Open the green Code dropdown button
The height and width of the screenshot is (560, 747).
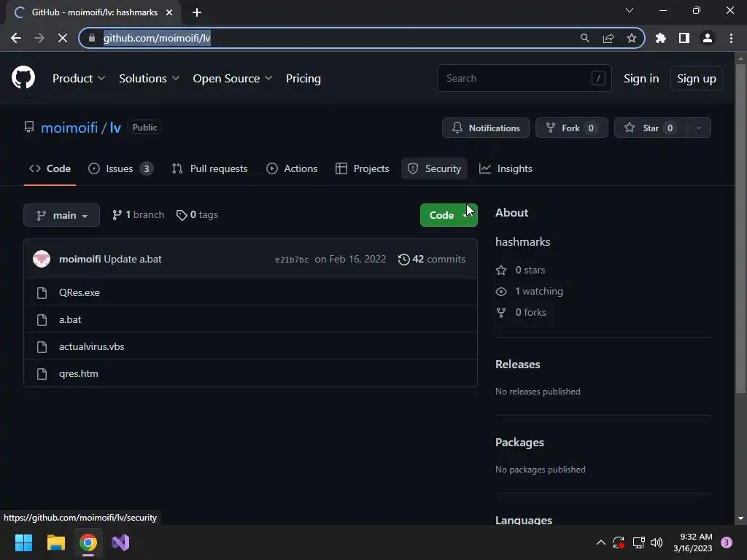[449, 215]
